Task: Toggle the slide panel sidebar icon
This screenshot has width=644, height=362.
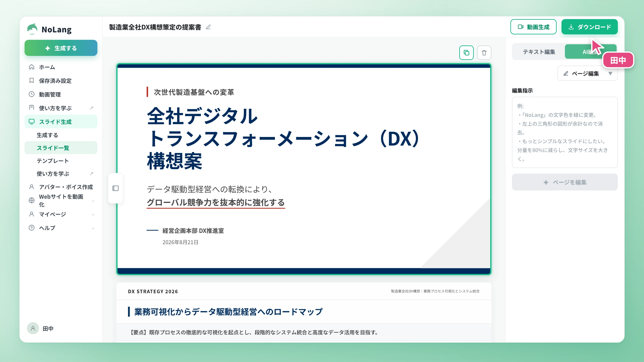Action: (x=116, y=188)
